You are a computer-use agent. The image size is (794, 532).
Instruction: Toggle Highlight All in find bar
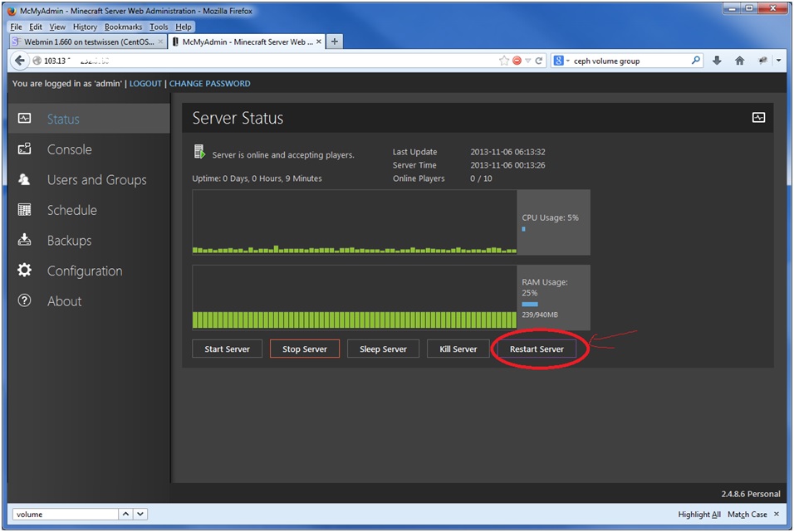tap(699, 515)
